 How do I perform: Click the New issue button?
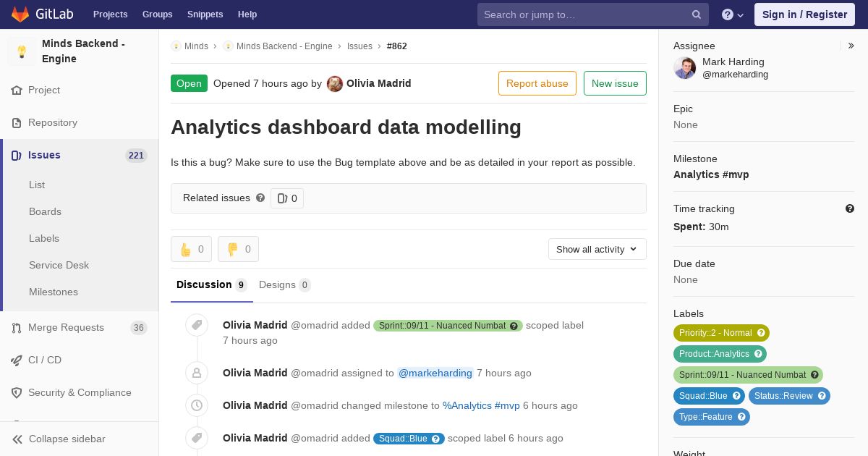click(615, 83)
